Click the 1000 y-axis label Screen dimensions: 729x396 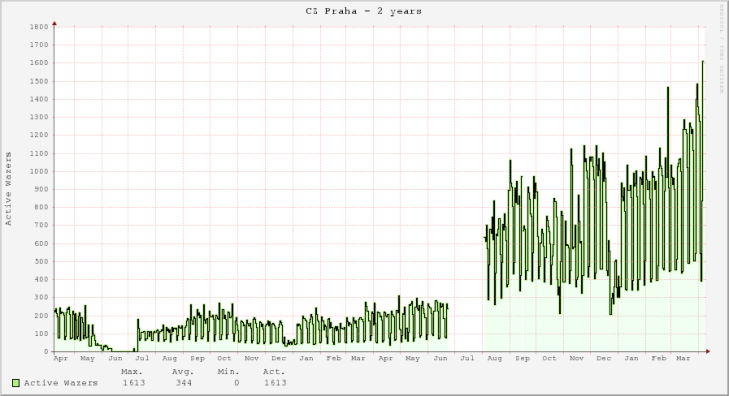coord(39,172)
